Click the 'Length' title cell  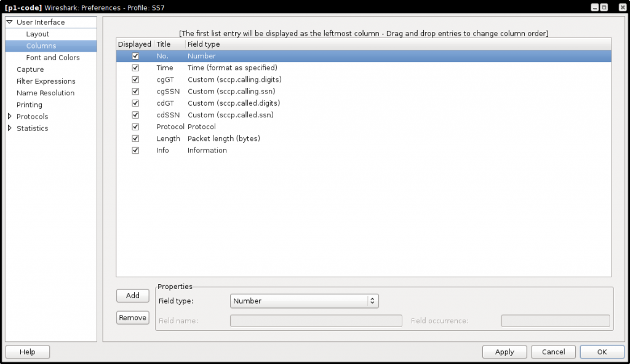tap(168, 138)
